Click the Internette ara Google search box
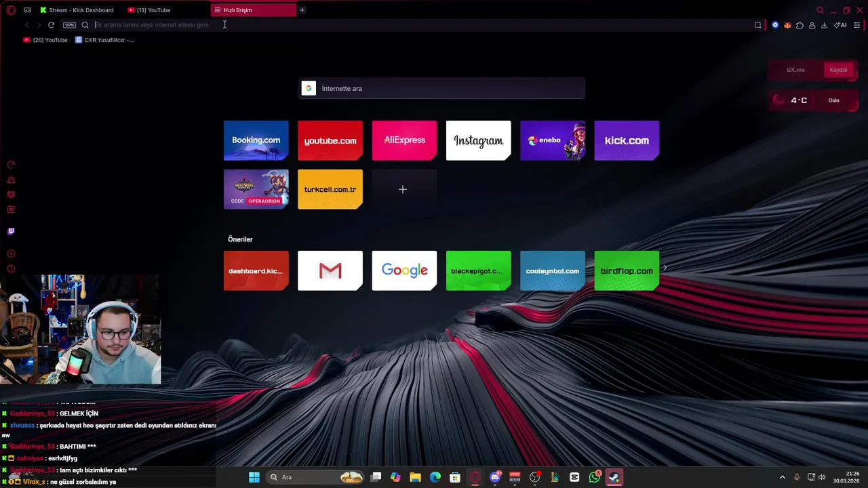Screen dimensions: 868x488 (441, 88)
